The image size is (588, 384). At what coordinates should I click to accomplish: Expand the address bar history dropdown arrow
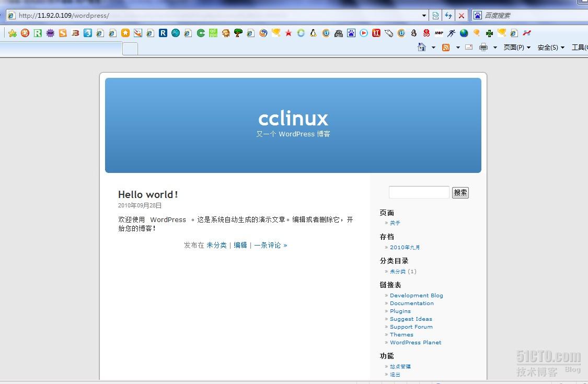point(424,15)
